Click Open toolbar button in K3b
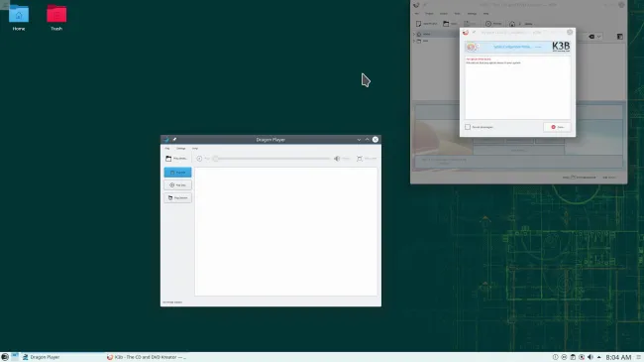The image size is (644, 362). pyautogui.click(x=450, y=24)
